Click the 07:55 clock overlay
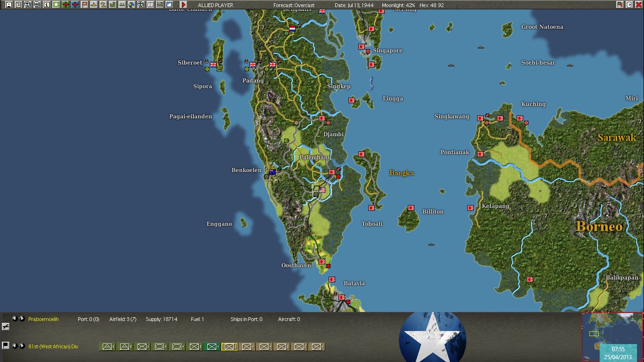644x362 pixels. 618,349
